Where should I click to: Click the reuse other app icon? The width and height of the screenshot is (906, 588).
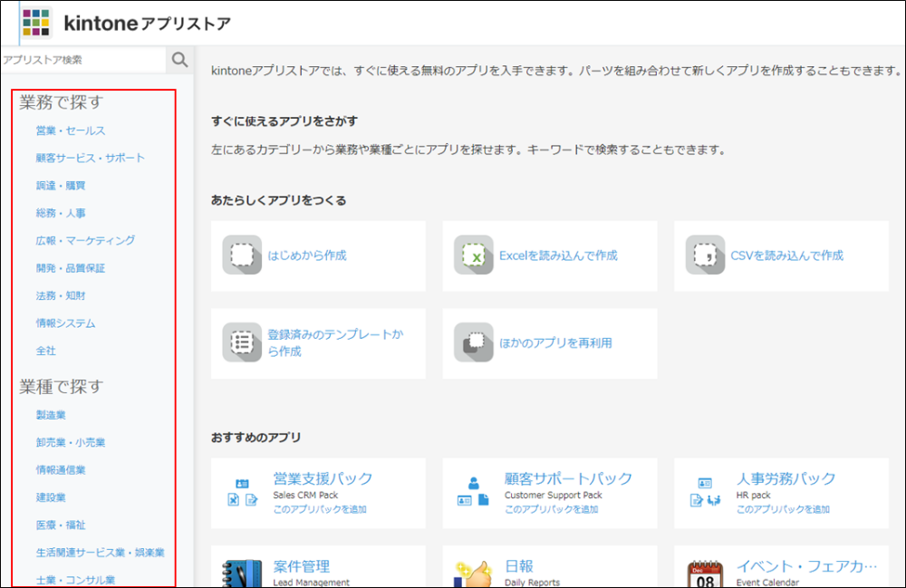point(474,342)
